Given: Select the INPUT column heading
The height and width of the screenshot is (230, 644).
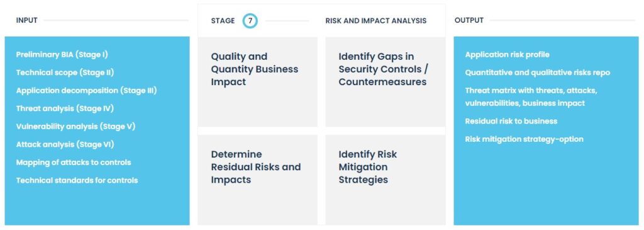Looking at the screenshot, I should 26,21.
